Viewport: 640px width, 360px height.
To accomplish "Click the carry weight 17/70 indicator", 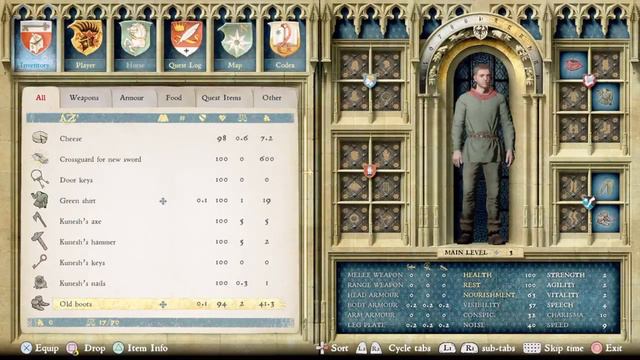I will tap(104, 322).
